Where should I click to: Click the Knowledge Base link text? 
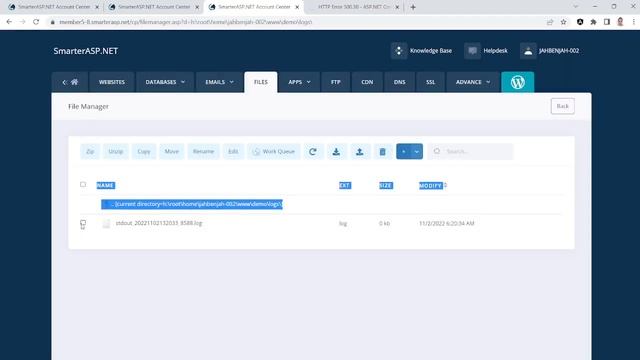431,51
